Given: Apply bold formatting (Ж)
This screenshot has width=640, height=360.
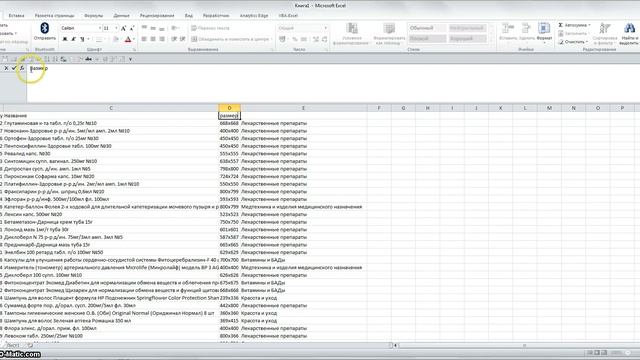Looking at the screenshot, I should coord(64,39).
